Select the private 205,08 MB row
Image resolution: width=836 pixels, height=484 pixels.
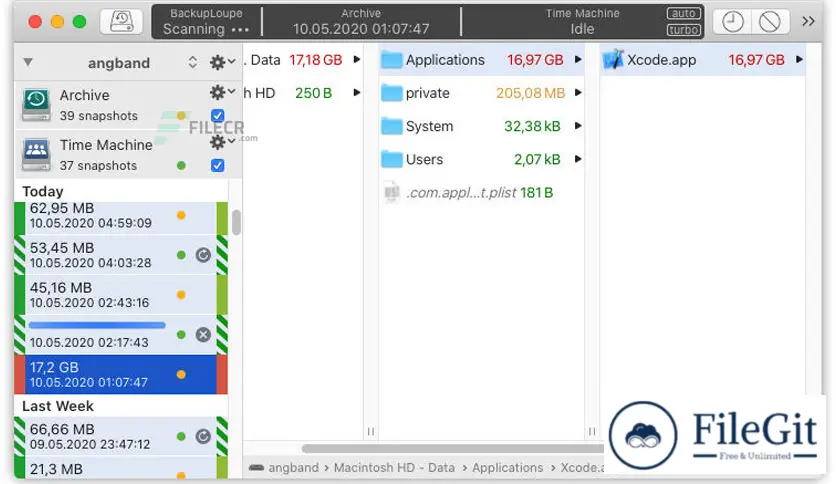coord(482,93)
